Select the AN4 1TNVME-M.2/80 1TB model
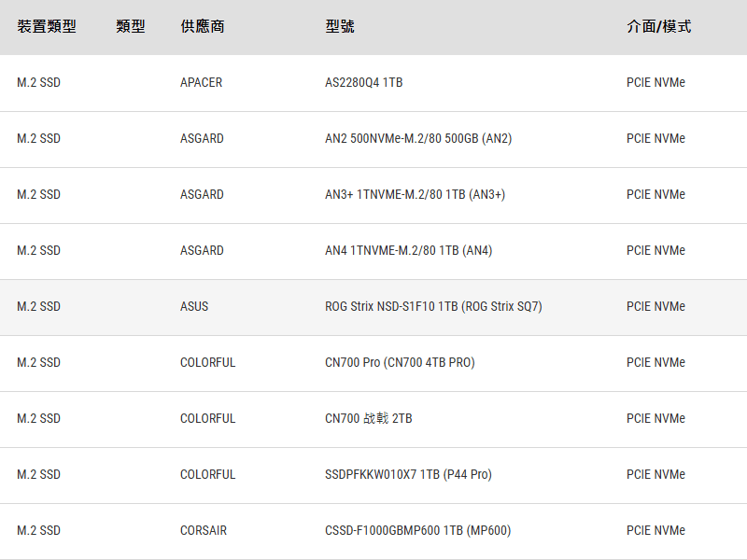This screenshot has height=560, width=747. click(408, 250)
